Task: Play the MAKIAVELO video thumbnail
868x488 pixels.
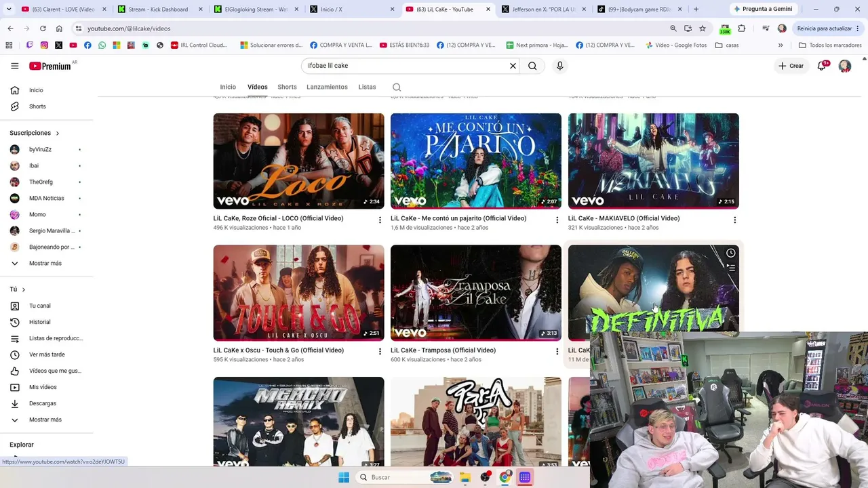Action: pos(654,161)
